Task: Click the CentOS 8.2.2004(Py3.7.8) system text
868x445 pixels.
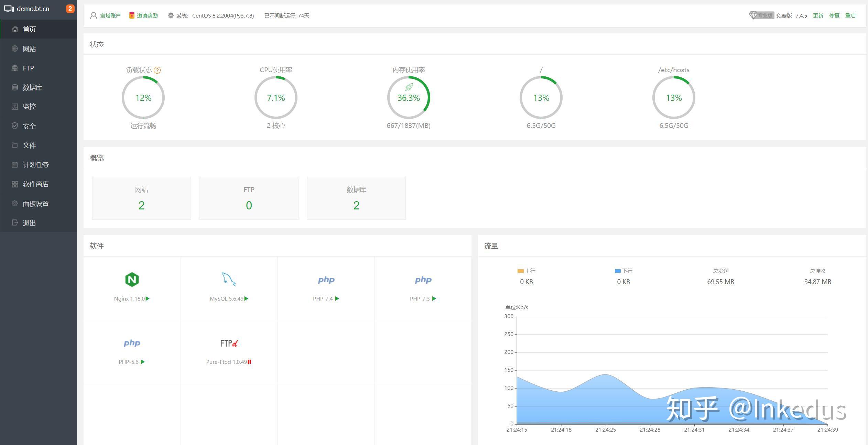Action: point(223,15)
